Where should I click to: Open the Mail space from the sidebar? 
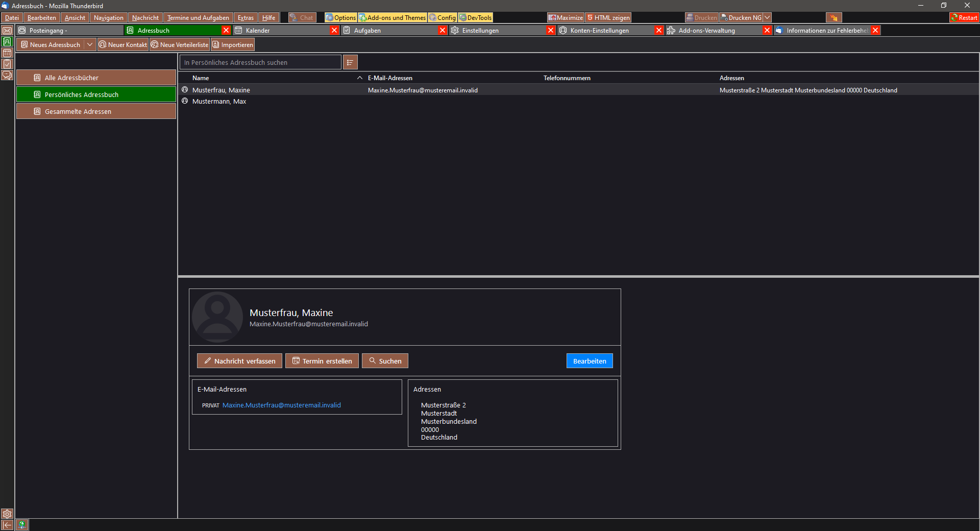coord(7,31)
